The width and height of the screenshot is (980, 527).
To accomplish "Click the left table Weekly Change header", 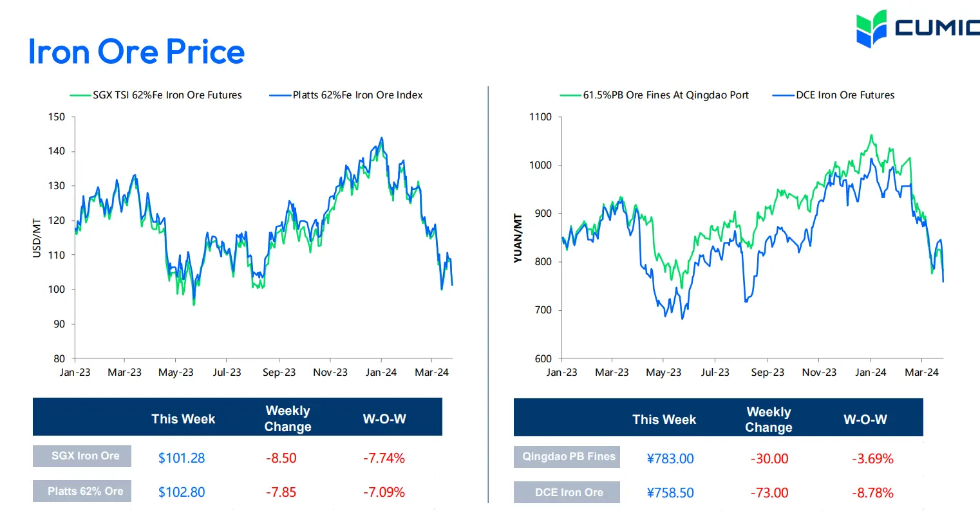I will tap(288, 418).
